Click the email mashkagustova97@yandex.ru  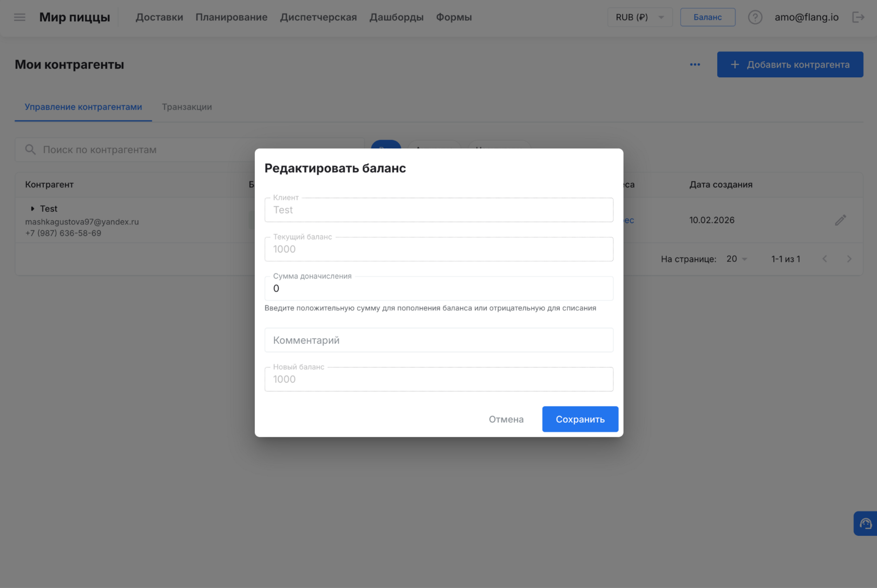pos(82,222)
